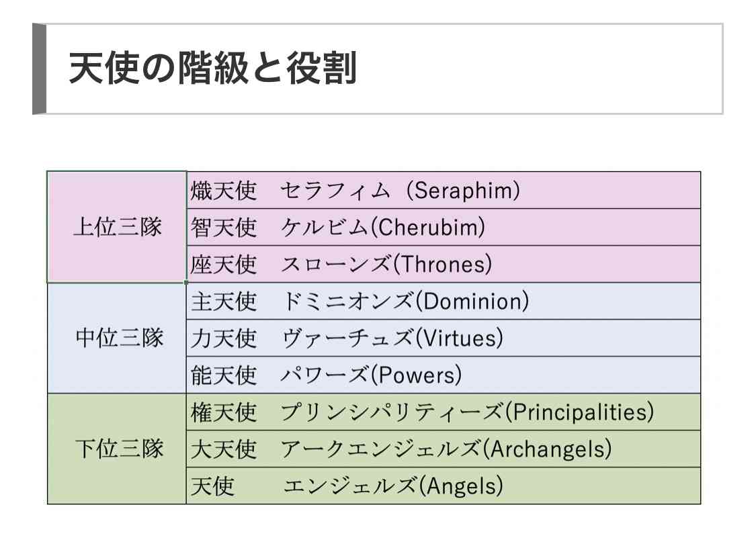Click the 大天使 アークエンジェルズ (Archangels) row
Screen dimensions: 756x544
click(x=444, y=449)
